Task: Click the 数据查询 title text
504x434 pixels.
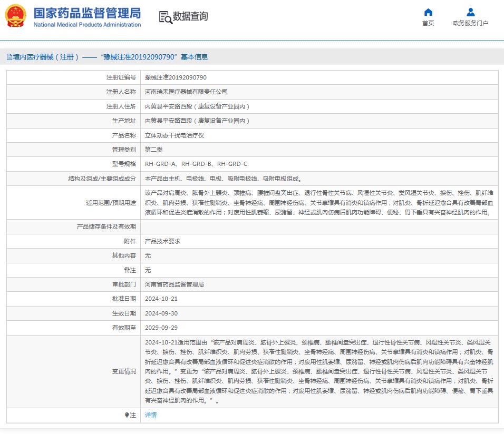Action: point(190,16)
